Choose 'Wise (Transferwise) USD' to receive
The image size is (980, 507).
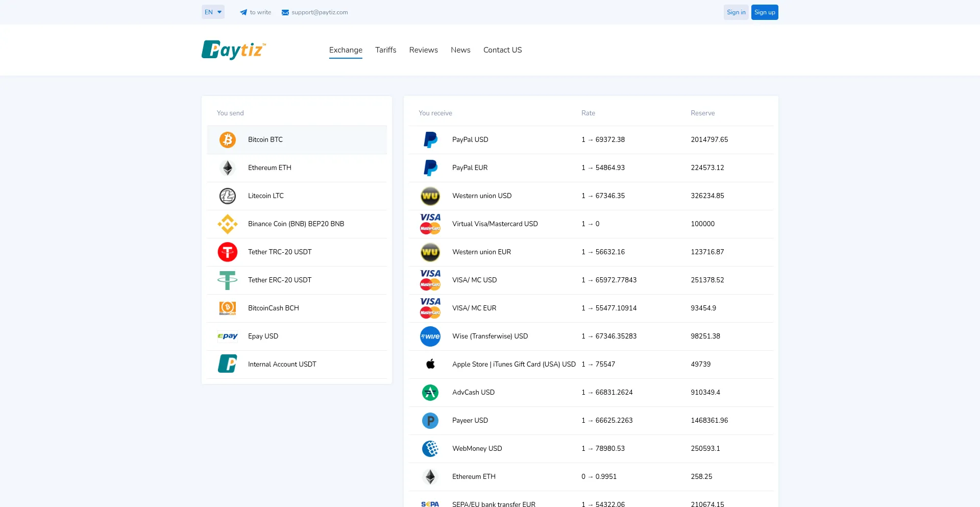tap(591, 336)
